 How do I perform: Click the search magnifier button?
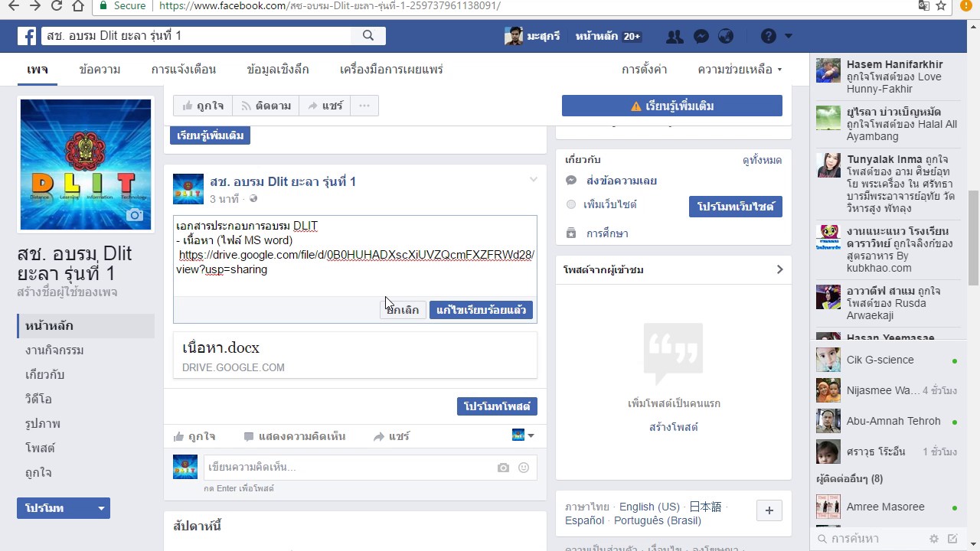pyautogui.click(x=368, y=36)
